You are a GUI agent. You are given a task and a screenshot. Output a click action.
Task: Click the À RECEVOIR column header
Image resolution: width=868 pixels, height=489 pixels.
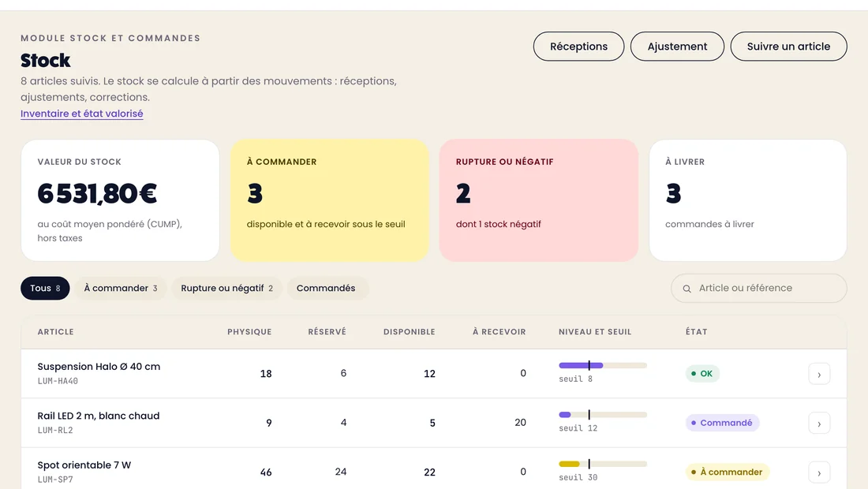point(499,332)
